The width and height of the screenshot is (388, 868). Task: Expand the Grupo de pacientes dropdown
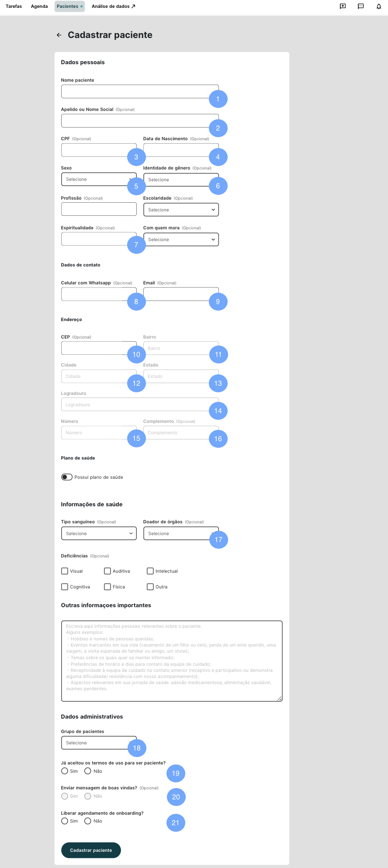tap(94, 743)
